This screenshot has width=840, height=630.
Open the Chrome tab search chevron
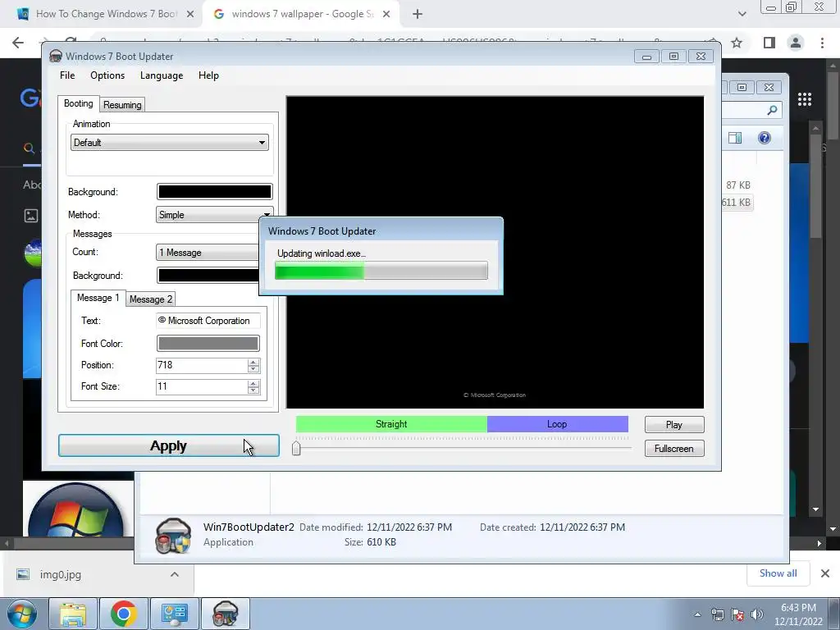[742, 14]
